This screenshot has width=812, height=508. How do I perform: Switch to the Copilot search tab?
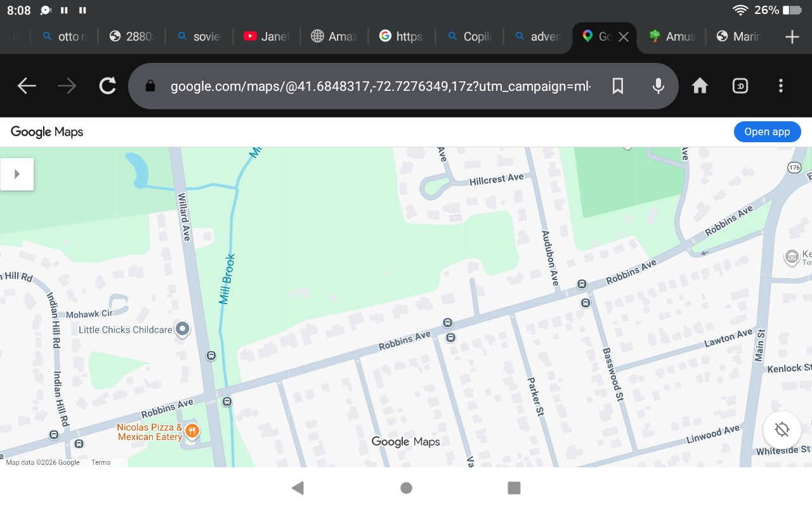[x=469, y=37]
